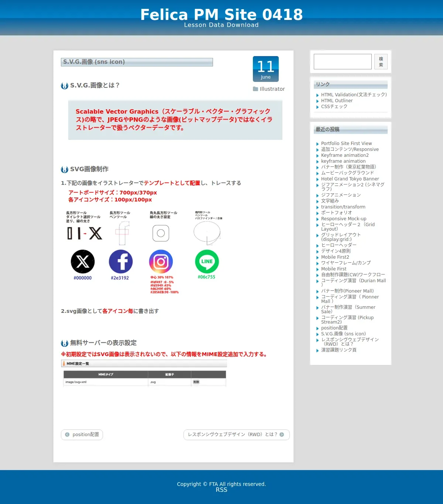Click the X logo construction shapes image

(x=85, y=233)
